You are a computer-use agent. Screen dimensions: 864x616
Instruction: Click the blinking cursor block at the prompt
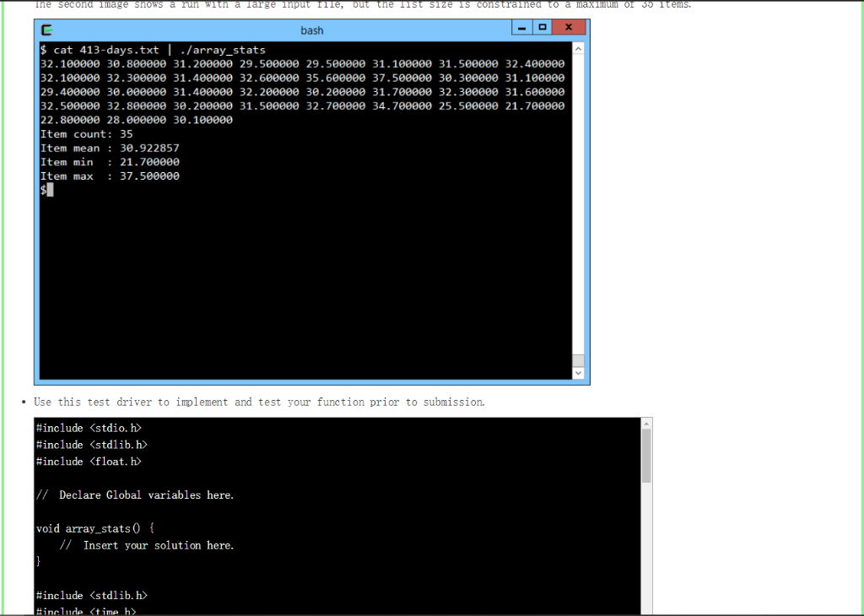[51, 189]
